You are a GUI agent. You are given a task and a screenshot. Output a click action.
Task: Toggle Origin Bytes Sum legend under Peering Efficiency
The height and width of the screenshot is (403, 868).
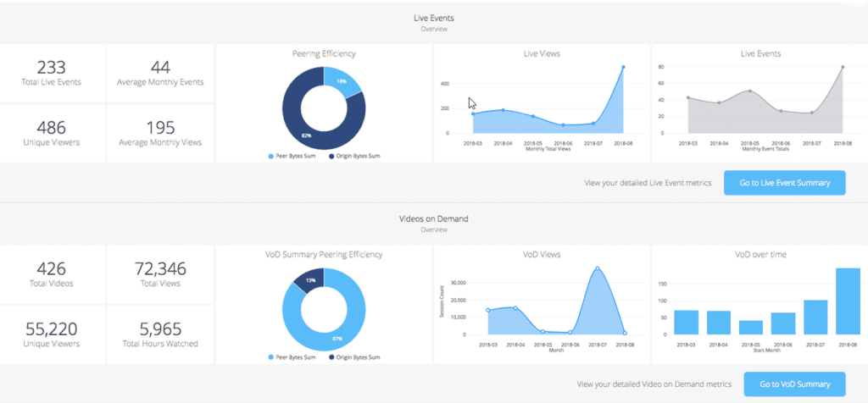351,156
